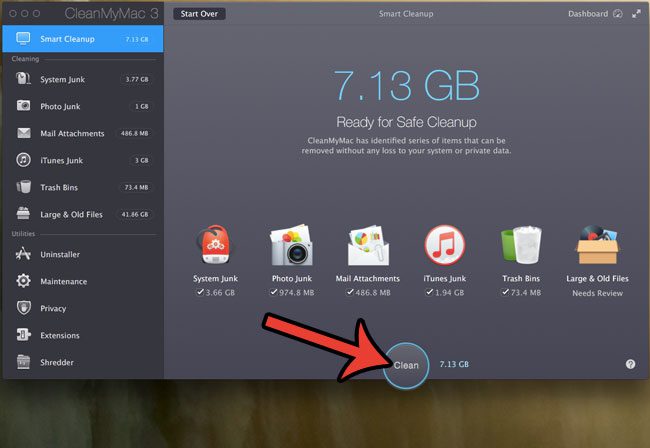Uncheck the Mail Attachments 486.8 MB checkbox
Screen dimensions: 650x448
tap(350, 292)
